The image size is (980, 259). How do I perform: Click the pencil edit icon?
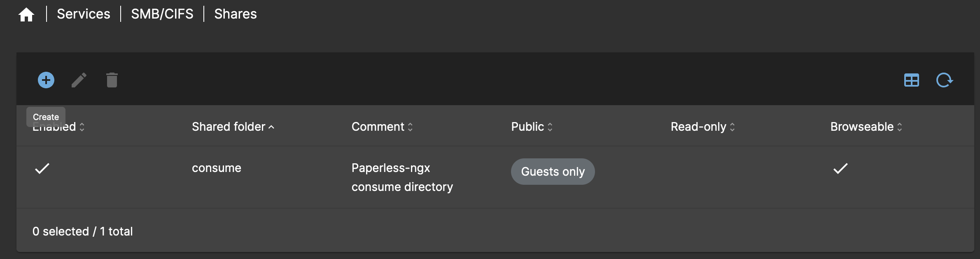pos(79,80)
